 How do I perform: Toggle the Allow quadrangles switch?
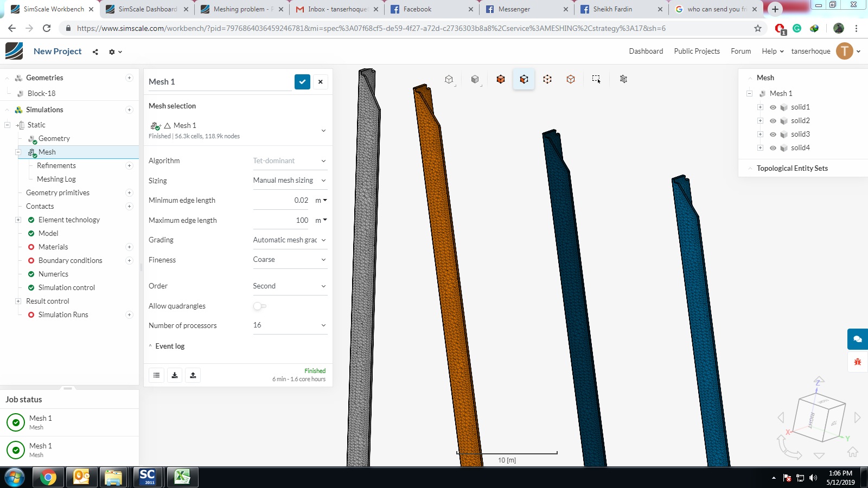tap(259, 306)
